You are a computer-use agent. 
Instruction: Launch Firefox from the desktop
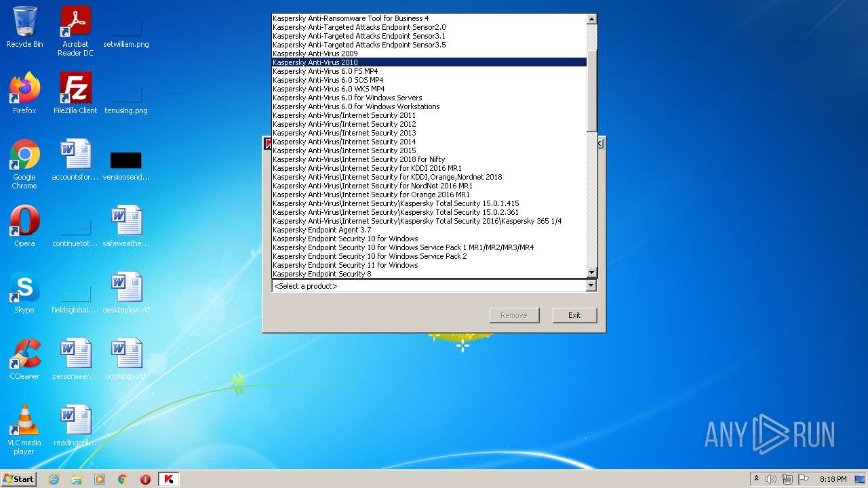pyautogui.click(x=24, y=94)
